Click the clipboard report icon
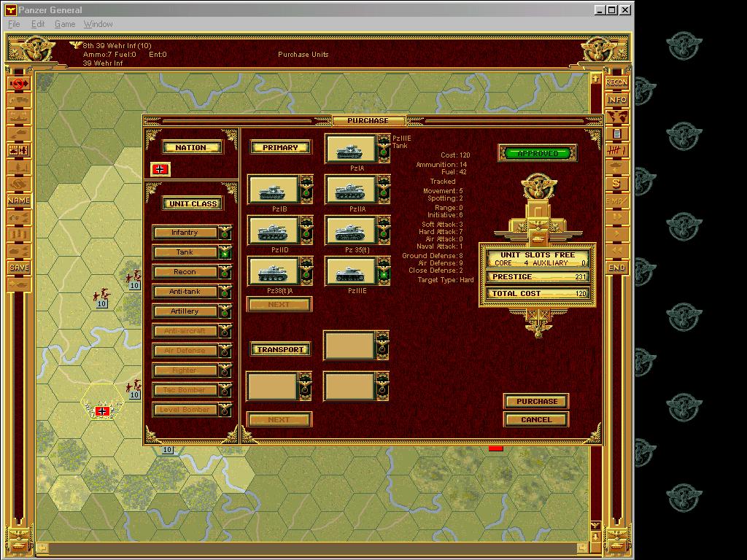 [616, 134]
